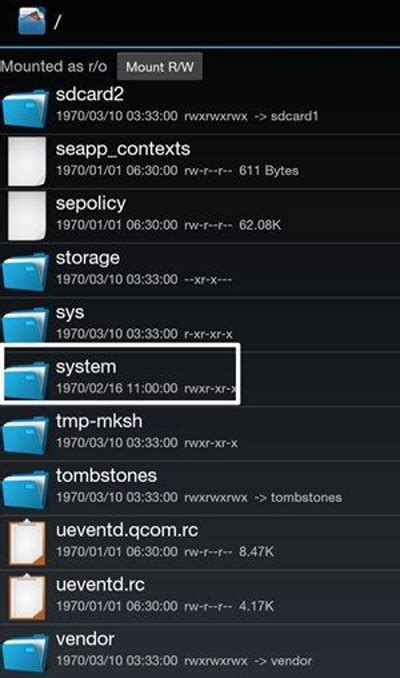The width and height of the screenshot is (400, 678).
Task: Open the storage folder icon
Action: point(25,272)
